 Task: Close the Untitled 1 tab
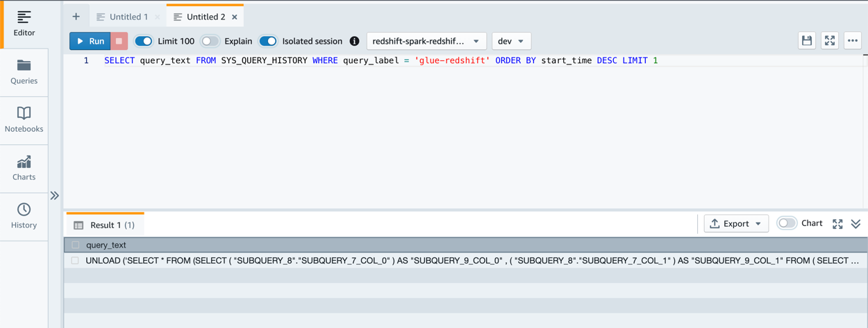[x=158, y=17]
